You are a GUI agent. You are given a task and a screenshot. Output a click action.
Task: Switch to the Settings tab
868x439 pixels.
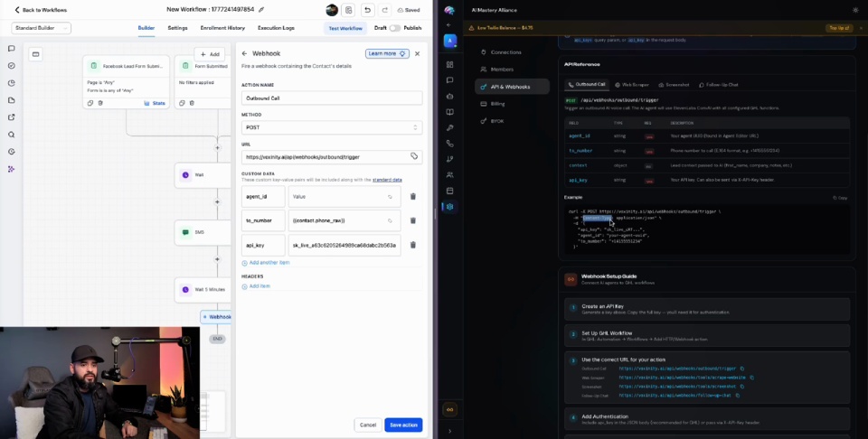point(178,28)
